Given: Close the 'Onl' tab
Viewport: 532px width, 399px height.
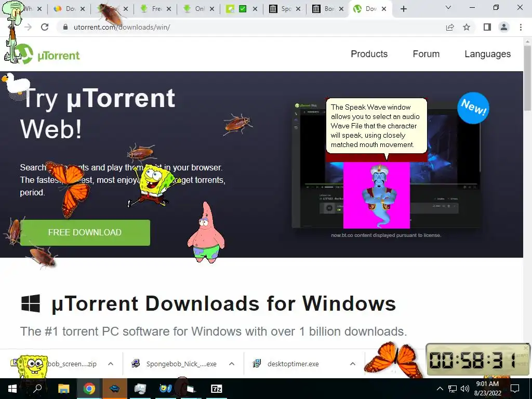Looking at the screenshot, I should [x=212, y=9].
